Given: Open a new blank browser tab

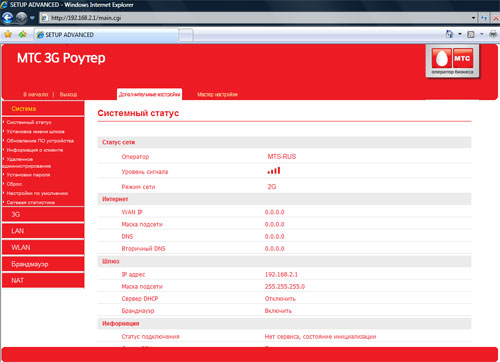Looking at the screenshot, I should pyautogui.click(x=186, y=35).
